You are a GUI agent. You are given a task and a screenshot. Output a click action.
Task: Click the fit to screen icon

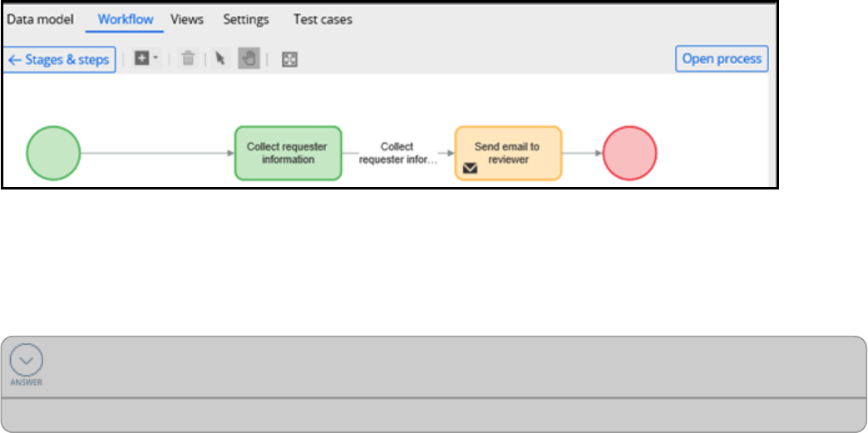(x=289, y=60)
